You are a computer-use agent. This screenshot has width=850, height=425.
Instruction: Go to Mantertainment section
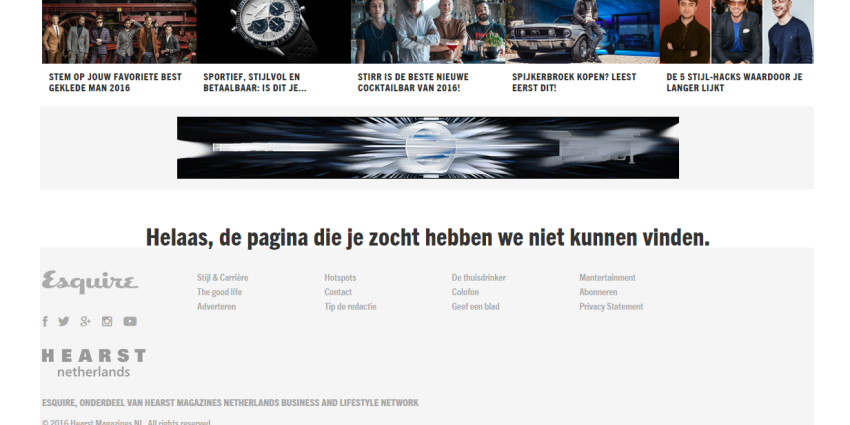[x=607, y=278]
